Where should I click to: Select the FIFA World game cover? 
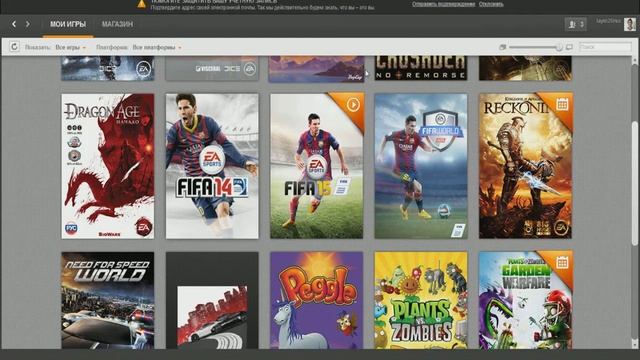pyautogui.click(x=421, y=166)
